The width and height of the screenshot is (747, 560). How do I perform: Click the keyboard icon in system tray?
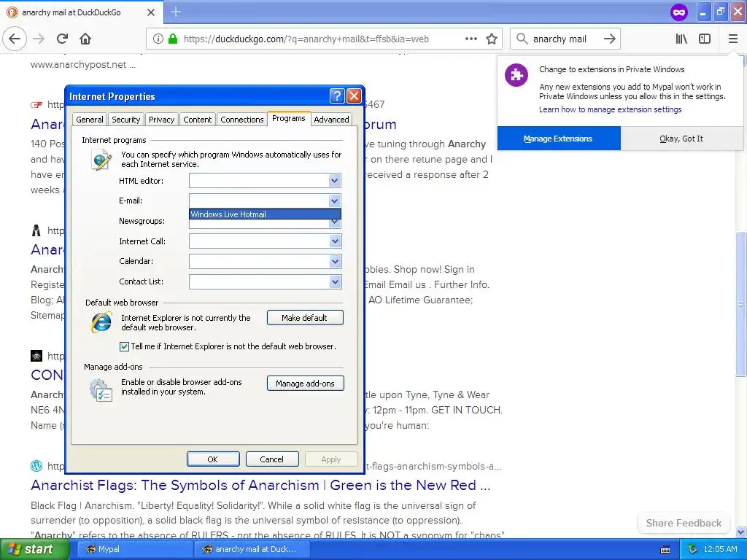[x=665, y=550]
